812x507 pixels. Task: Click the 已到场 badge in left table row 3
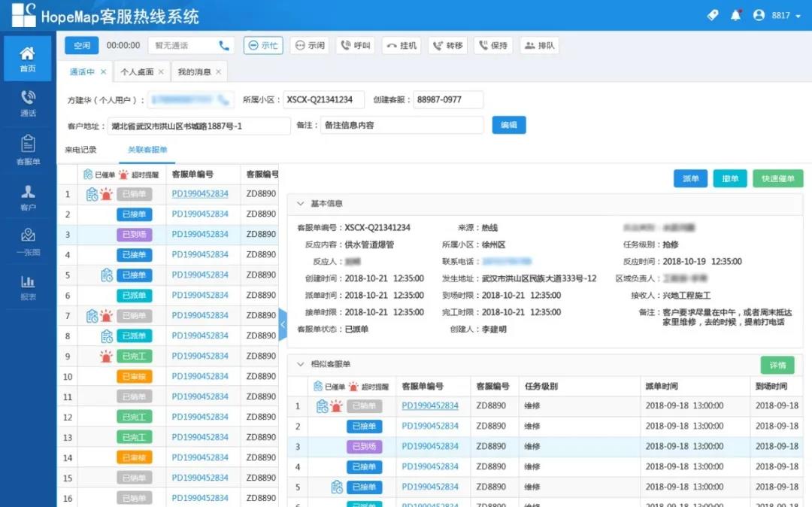click(x=134, y=235)
